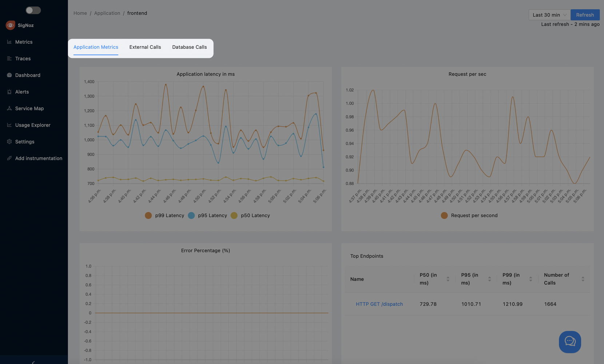
Task: Toggle p99 Latency series in legend
Action: point(148,216)
